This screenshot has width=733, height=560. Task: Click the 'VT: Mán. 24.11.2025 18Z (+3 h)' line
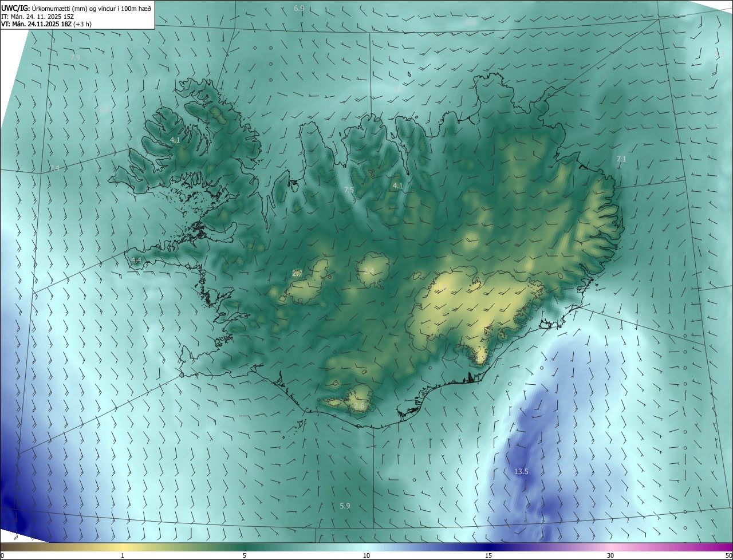point(46,24)
